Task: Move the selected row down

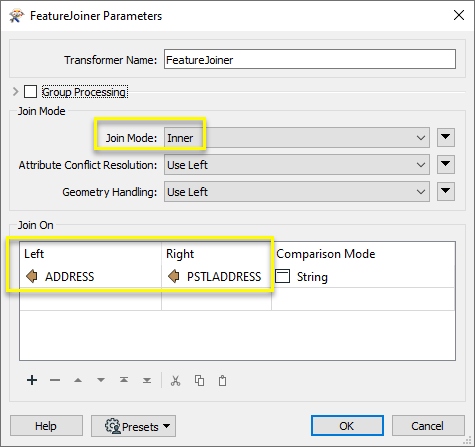Action: point(101,380)
